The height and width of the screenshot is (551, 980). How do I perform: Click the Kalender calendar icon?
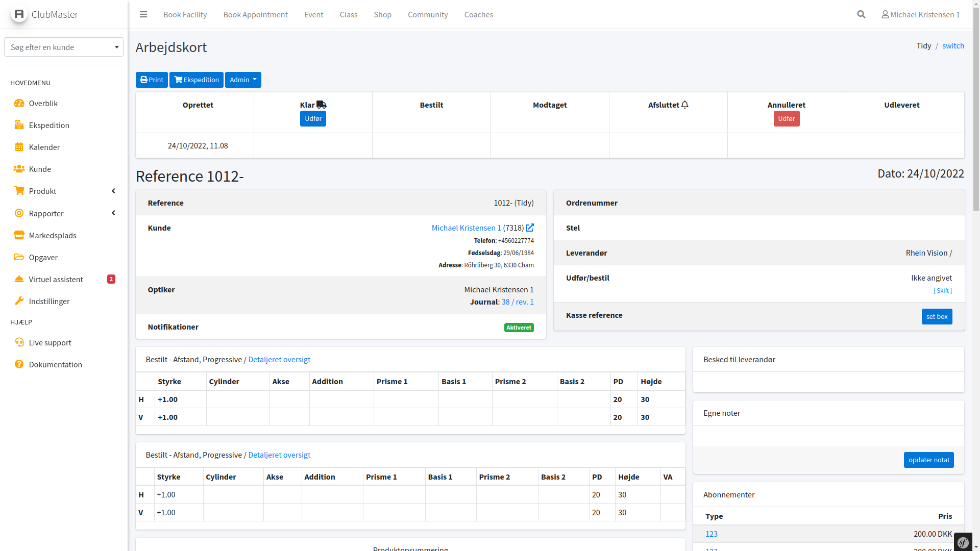click(19, 147)
